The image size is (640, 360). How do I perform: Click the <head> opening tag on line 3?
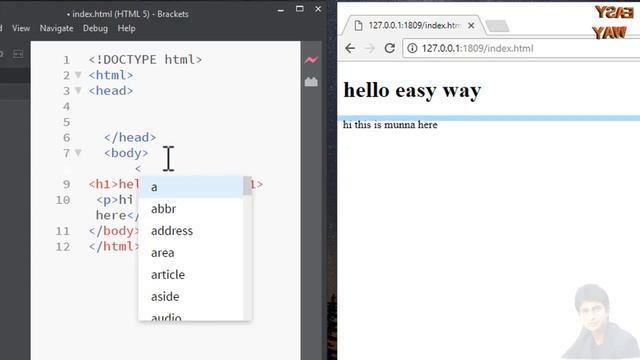click(111, 91)
